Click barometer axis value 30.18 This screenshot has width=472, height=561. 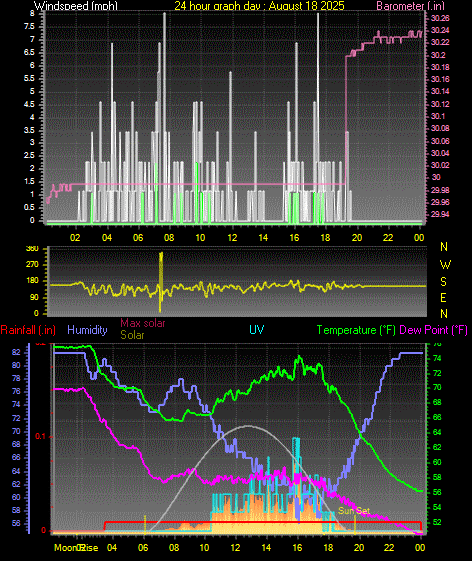click(x=440, y=67)
